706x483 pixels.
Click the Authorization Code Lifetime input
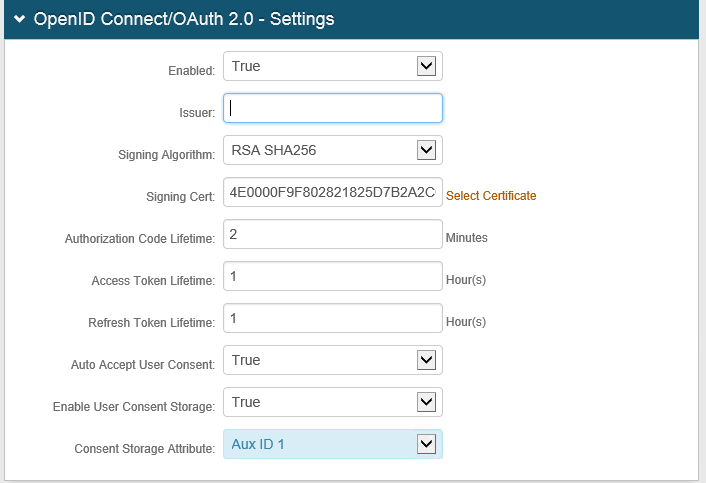click(x=332, y=235)
